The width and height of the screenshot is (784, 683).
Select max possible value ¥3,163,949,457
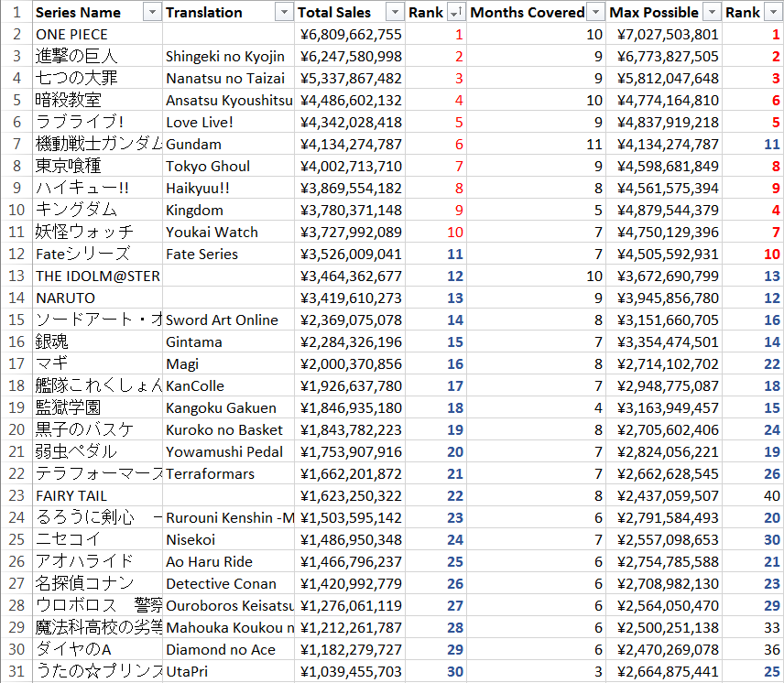[664, 408]
